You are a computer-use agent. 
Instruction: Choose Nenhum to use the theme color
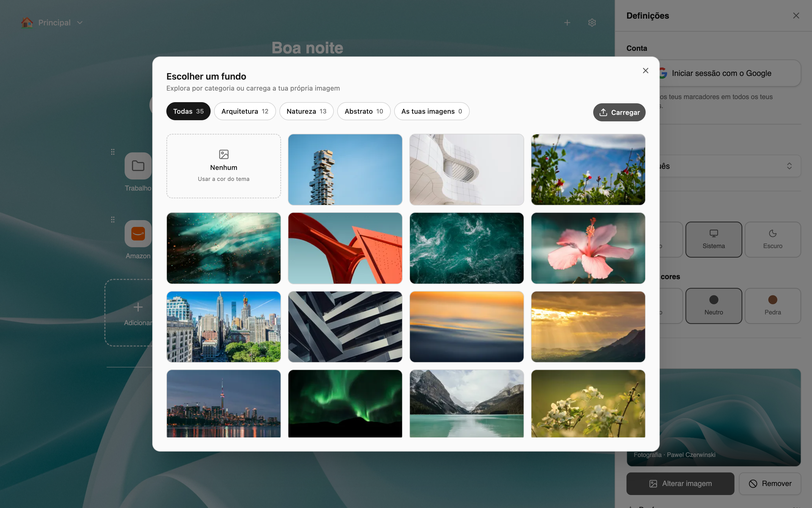[x=224, y=166]
